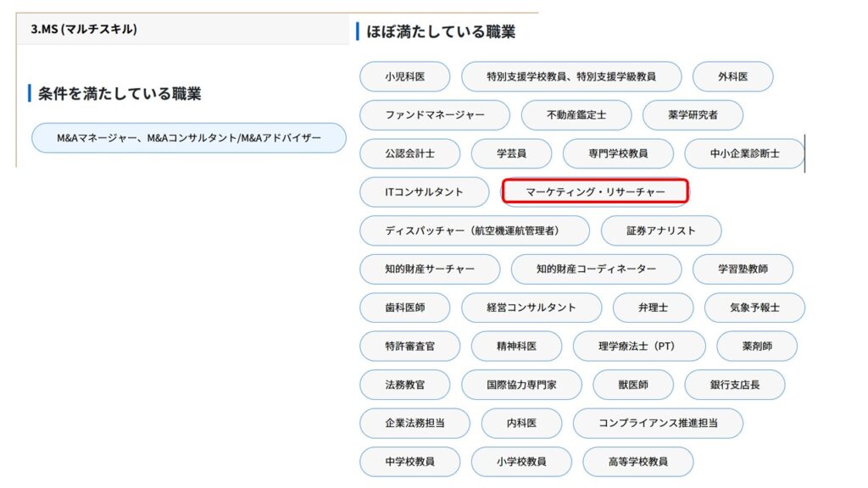Click the M&Aマネージャー occupation button
The width and height of the screenshot is (868, 488).
click(189, 137)
